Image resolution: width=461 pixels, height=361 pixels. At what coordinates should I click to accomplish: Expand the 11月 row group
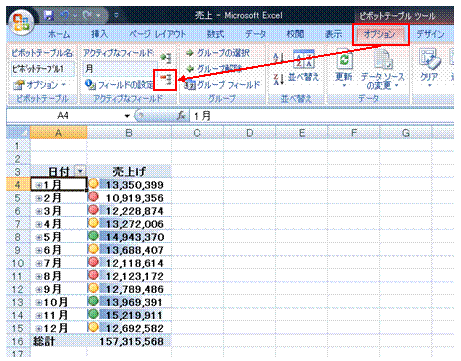point(39,315)
